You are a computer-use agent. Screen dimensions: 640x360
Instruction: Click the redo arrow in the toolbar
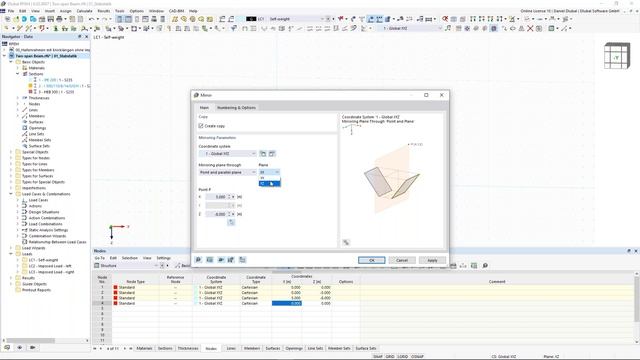(x=104, y=19)
